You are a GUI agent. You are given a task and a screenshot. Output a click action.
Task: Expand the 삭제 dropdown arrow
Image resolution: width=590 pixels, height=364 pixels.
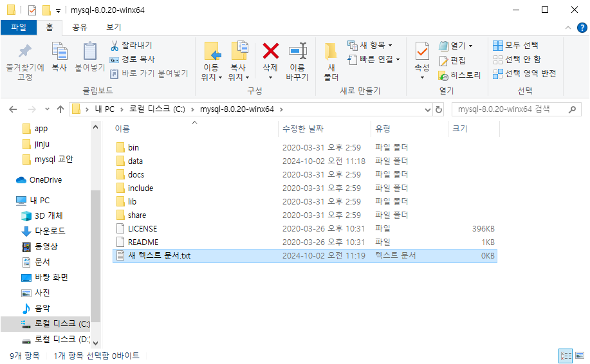[x=270, y=77]
